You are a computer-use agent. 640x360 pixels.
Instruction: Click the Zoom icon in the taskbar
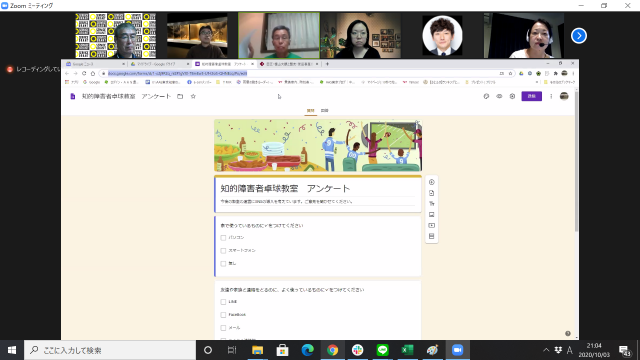(x=458, y=350)
